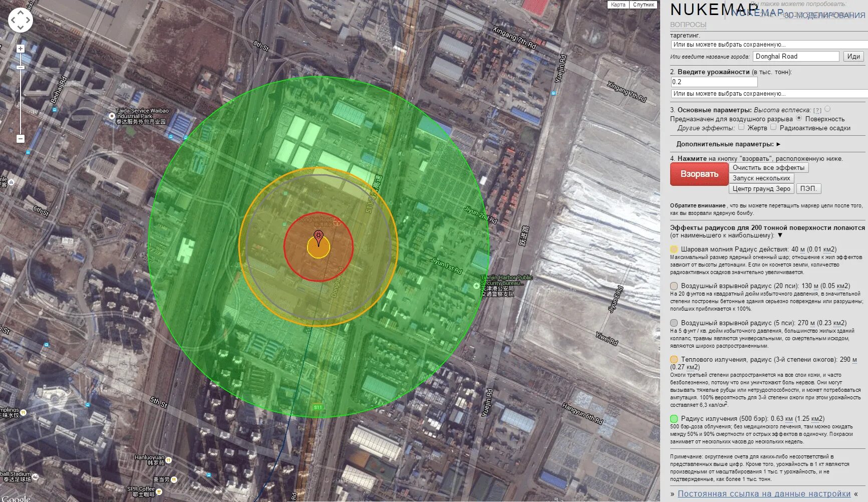Click the S11 highway shield on the map

click(318, 407)
